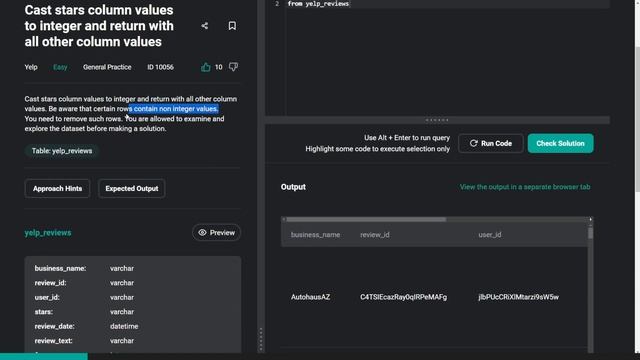640x360 pixels.
Task: Click the upvote count 10
Action: [x=219, y=67]
